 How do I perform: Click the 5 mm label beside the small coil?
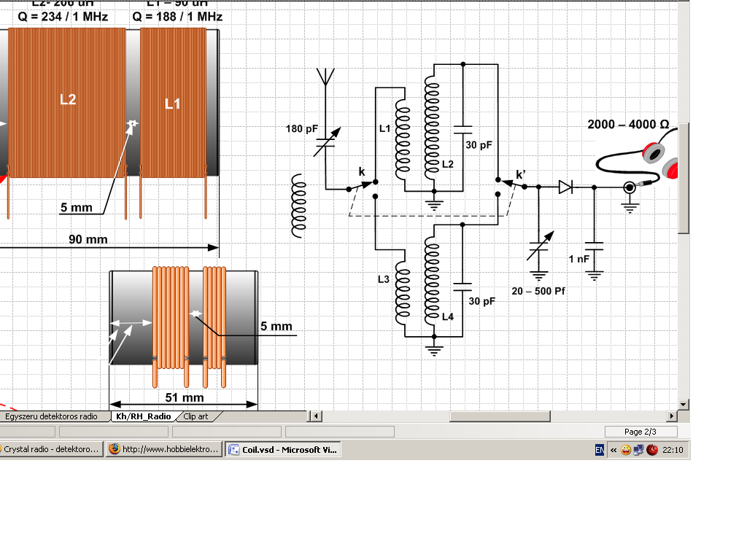276,326
